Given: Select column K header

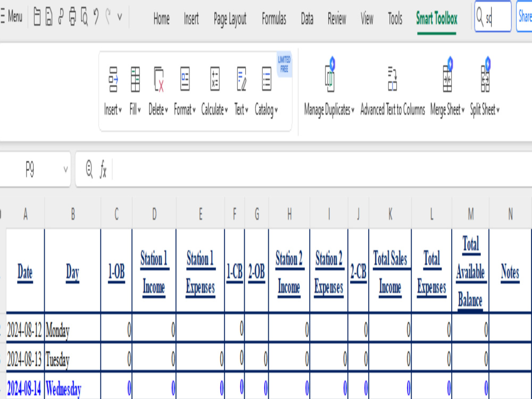Looking at the screenshot, I should (390, 214).
